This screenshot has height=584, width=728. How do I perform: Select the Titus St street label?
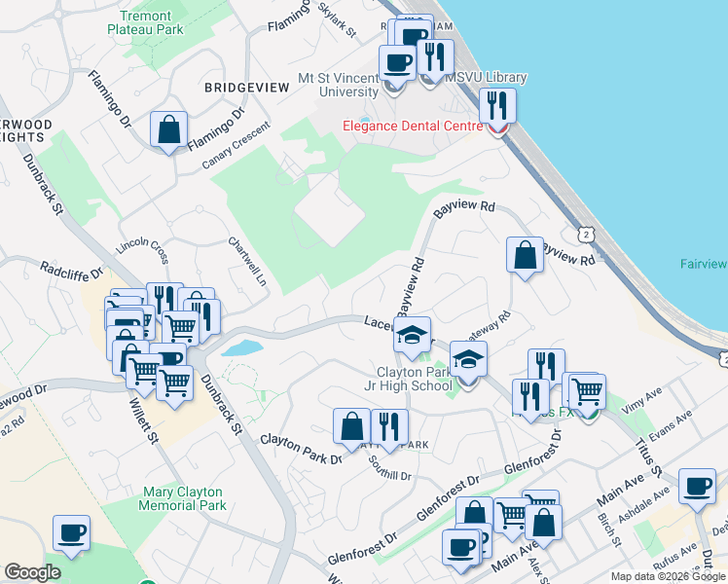(648, 456)
